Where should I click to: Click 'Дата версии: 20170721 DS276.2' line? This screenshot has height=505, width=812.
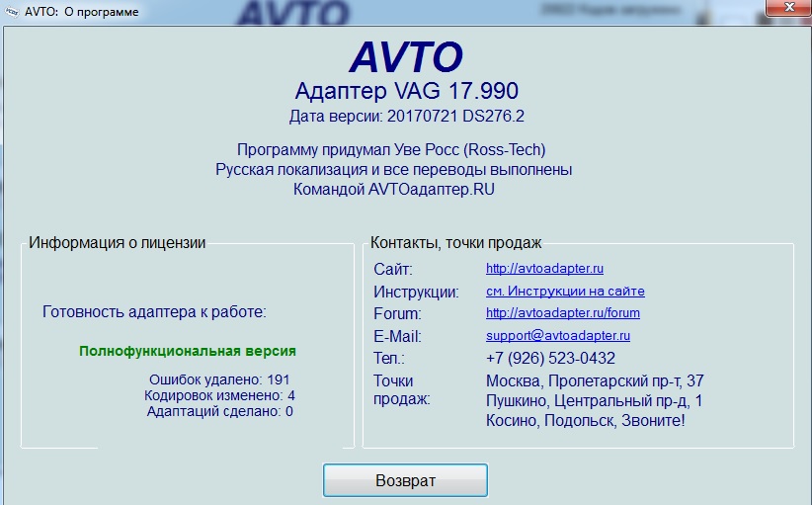(x=407, y=116)
